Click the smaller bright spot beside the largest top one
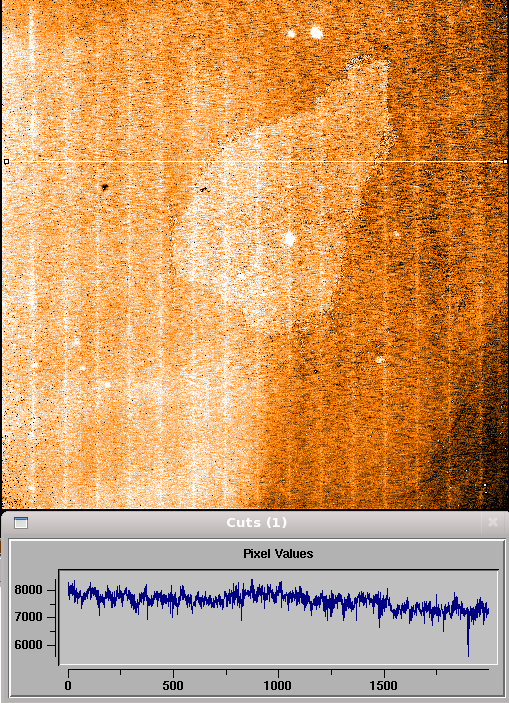This screenshot has height=703, width=509. tap(291, 34)
